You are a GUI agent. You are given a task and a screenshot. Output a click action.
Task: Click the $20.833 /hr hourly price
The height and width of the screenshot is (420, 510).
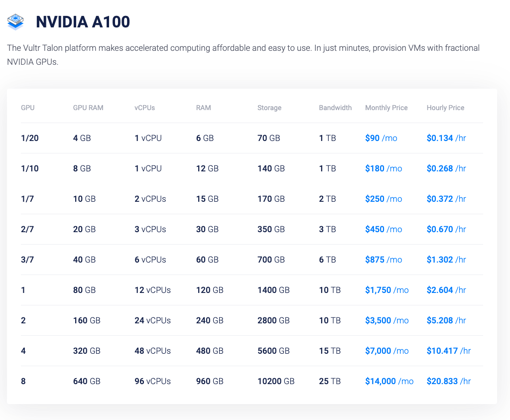(x=448, y=381)
